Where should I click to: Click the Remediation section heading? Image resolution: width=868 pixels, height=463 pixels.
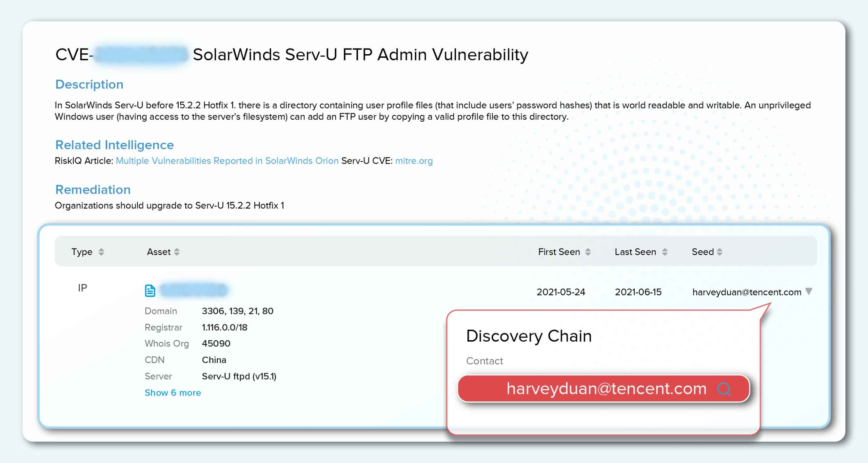[93, 190]
